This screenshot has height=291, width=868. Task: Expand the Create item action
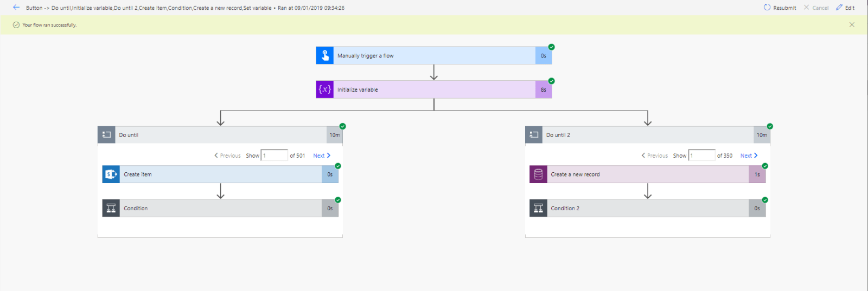[220, 174]
